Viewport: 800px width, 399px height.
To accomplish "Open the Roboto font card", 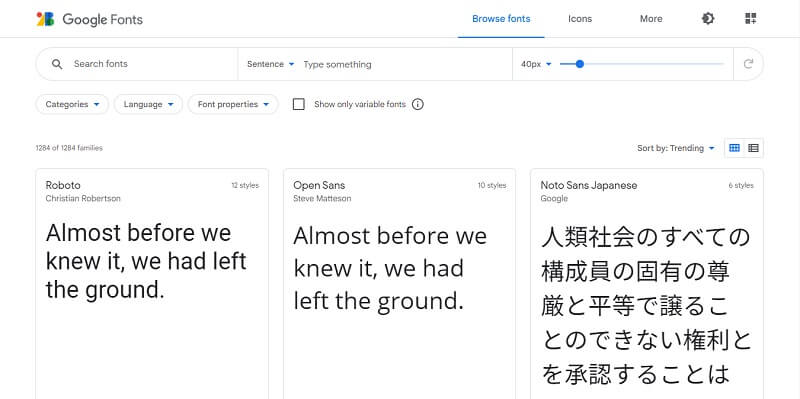I will pos(152,284).
